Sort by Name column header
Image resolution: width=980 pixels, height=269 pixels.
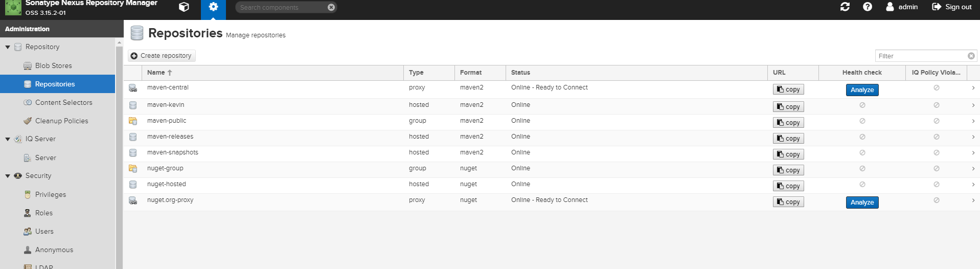(272, 73)
